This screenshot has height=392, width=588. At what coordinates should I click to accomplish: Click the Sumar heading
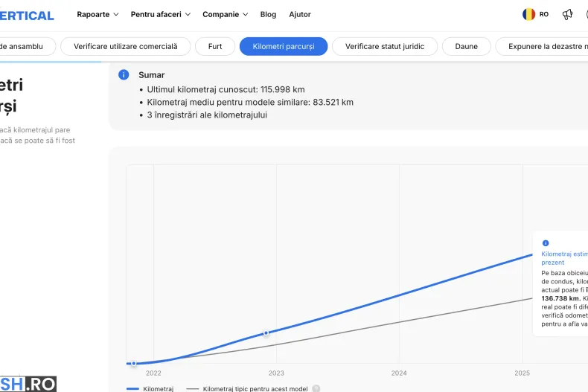click(x=152, y=75)
